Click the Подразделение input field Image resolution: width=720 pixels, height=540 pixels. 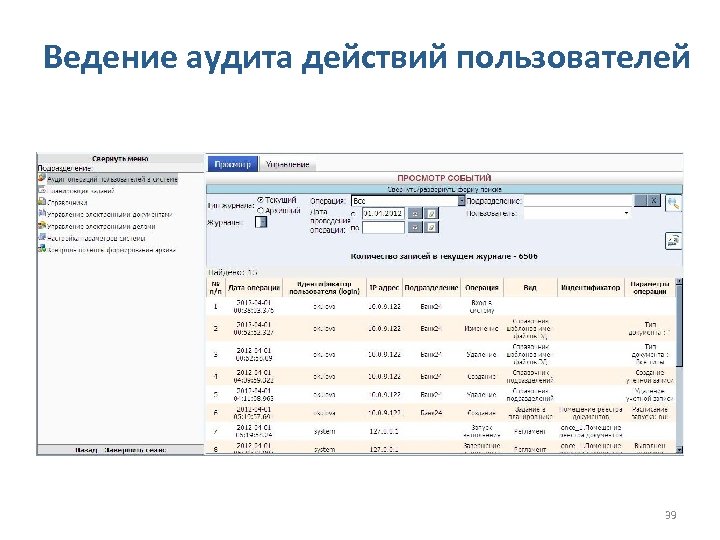[x=578, y=201]
